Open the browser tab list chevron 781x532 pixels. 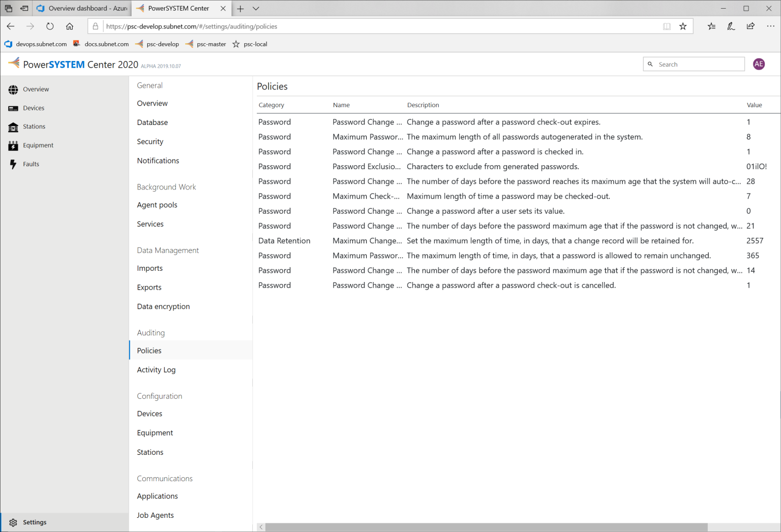[256, 9]
